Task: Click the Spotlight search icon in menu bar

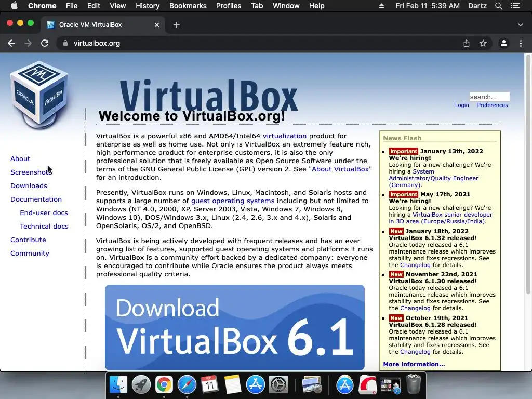Action: pos(498,6)
